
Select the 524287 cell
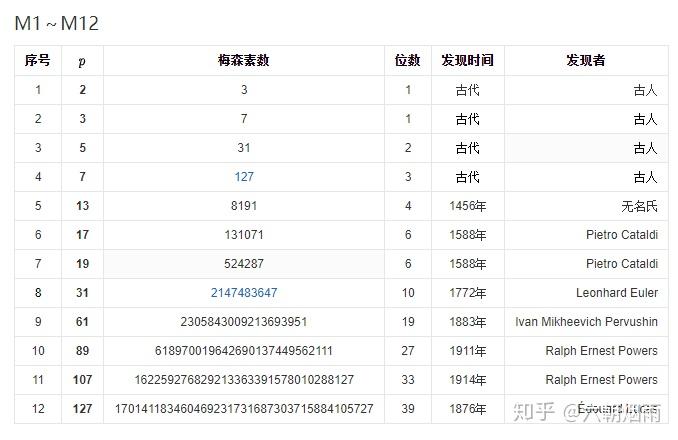click(x=244, y=264)
